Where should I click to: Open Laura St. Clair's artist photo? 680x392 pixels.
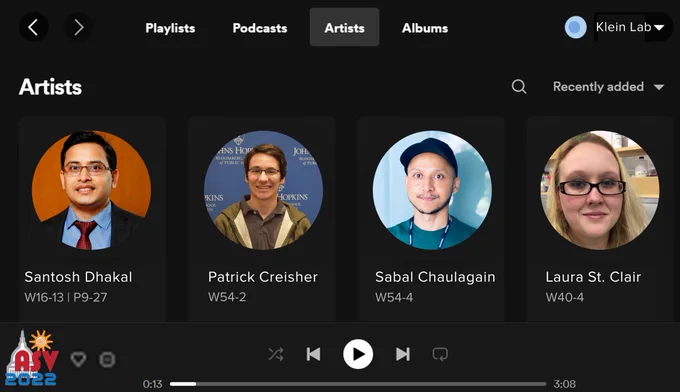pyautogui.click(x=600, y=190)
